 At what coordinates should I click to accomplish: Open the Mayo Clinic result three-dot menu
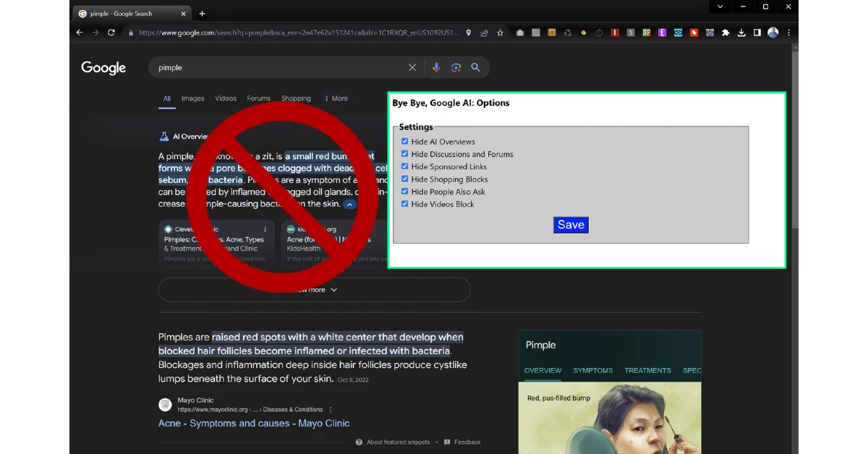click(330, 409)
